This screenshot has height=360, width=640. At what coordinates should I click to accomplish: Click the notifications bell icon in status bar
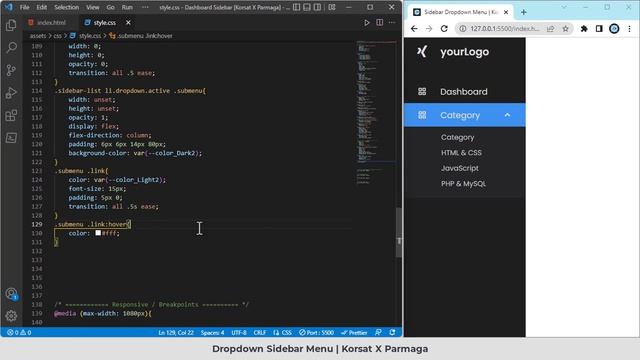pyautogui.click(x=392, y=333)
